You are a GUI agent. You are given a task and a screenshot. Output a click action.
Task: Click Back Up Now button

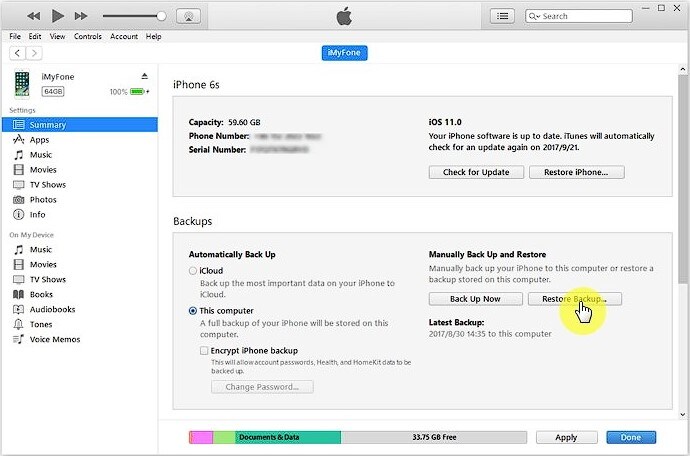click(476, 299)
